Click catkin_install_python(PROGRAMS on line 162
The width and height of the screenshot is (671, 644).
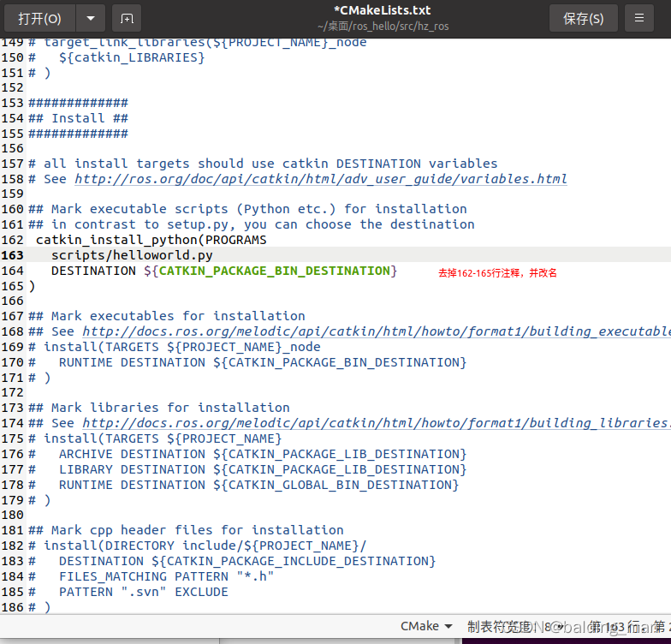(x=151, y=240)
